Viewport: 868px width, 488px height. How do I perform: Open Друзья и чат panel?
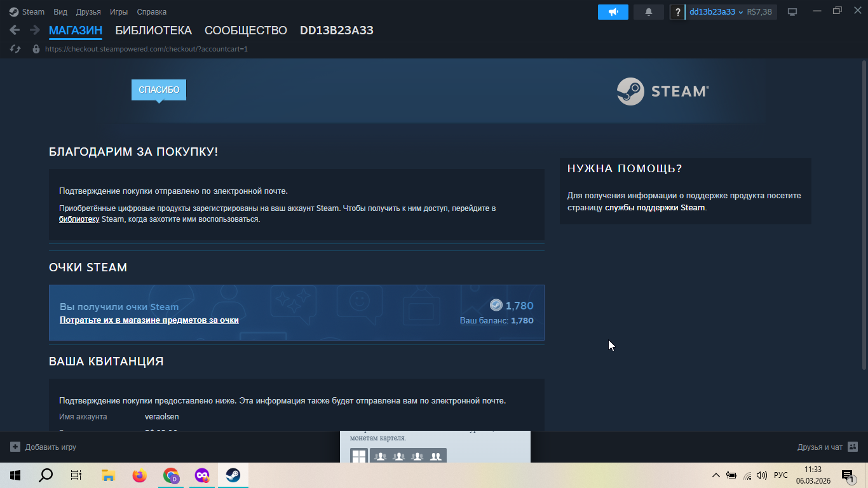coord(827,447)
